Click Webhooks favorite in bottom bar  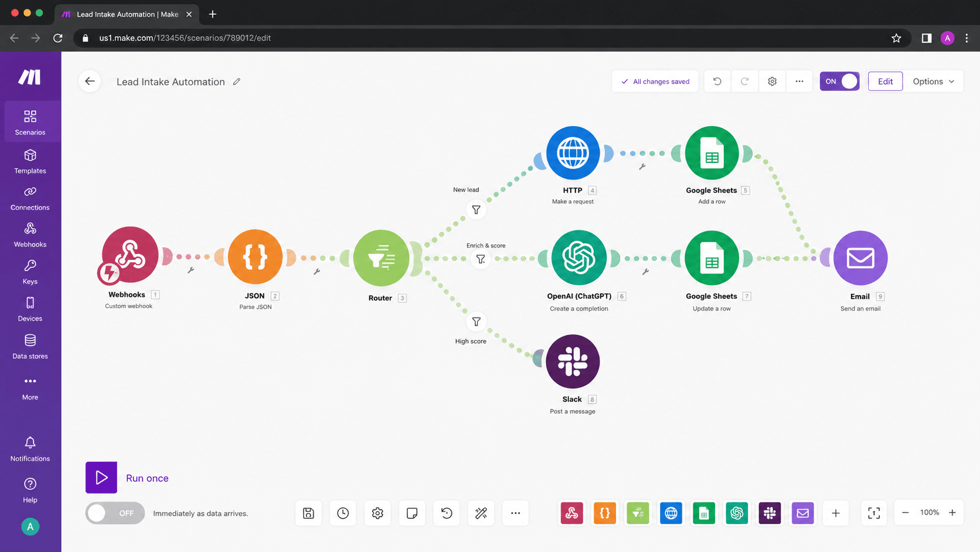pyautogui.click(x=571, y=513)
